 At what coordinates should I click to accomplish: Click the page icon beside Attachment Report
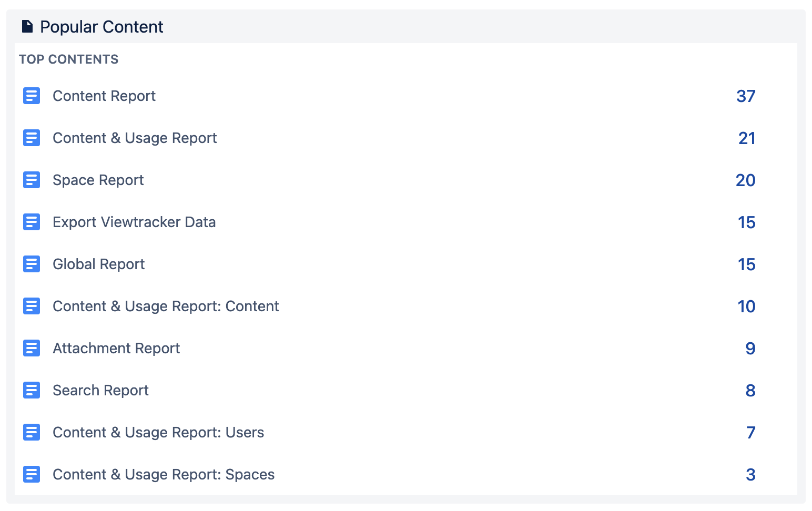pos(32,348)
